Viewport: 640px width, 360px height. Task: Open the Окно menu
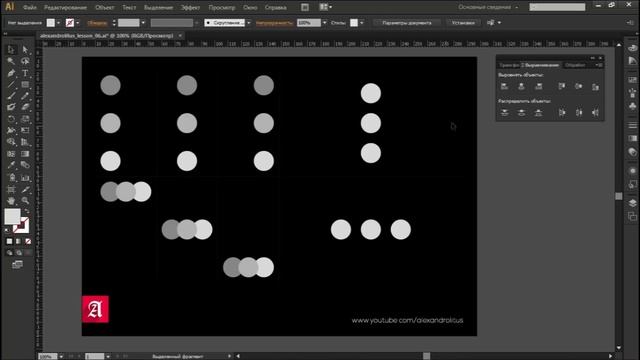tap(250, 7)
